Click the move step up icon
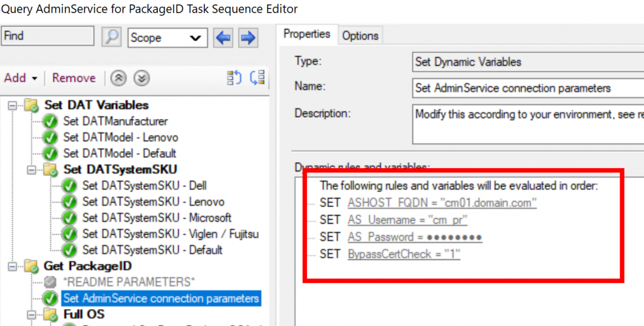Viewport: 644px width, 326px height. pos(118,78)
